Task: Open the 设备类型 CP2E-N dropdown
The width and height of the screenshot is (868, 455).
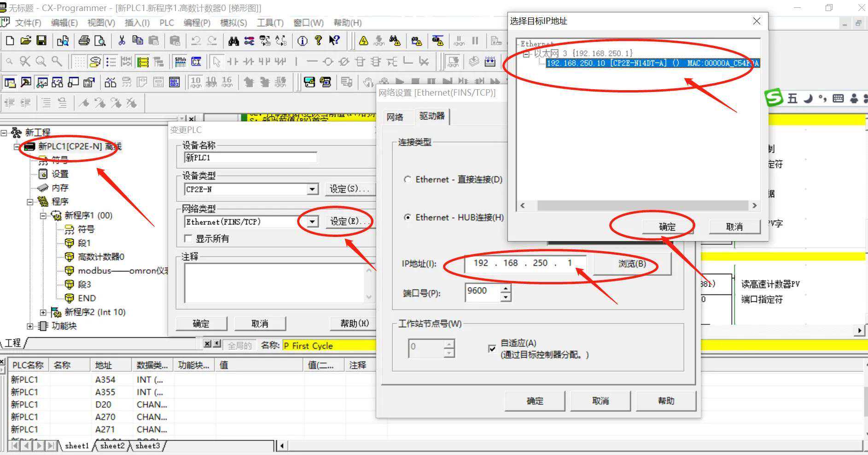Action: point(312,189)
